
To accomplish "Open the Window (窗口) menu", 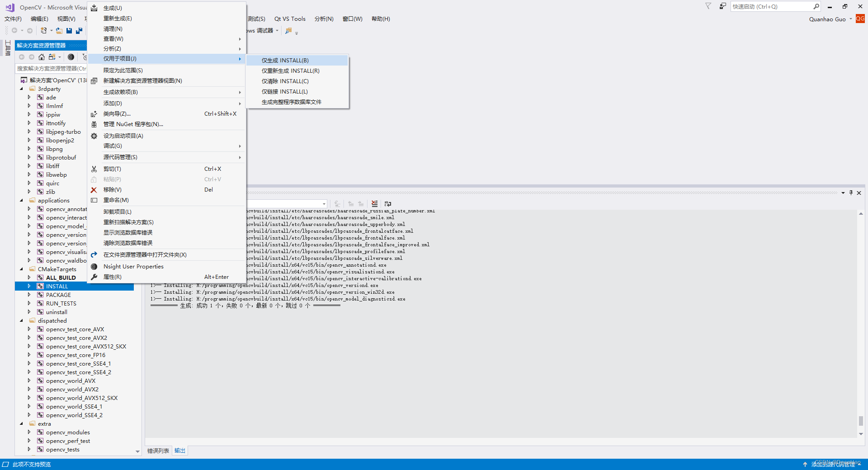I will (x=352, y=19).
